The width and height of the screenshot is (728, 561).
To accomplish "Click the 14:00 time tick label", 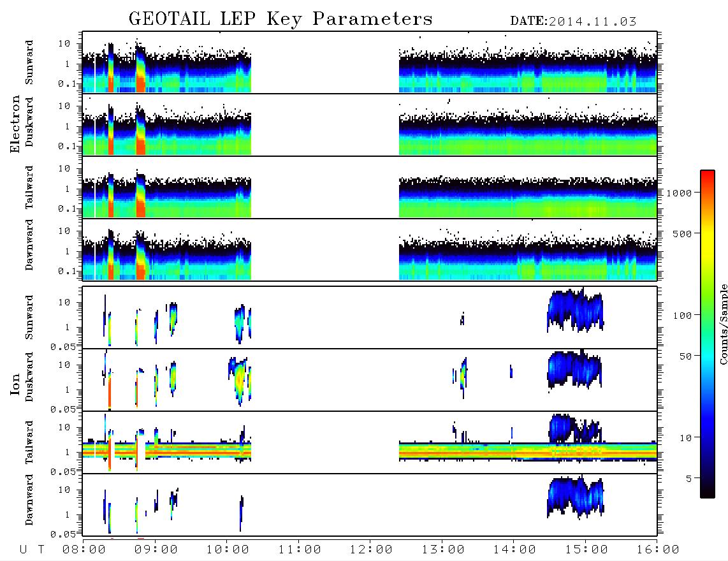I will pyautogui.click(x=514, y=550).
